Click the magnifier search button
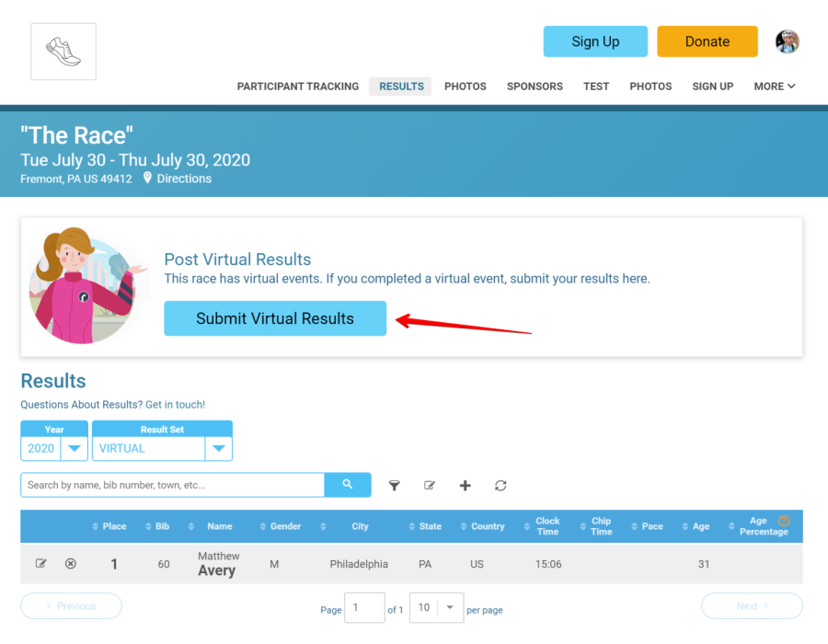The image size is (828, 644). point(348,485)
